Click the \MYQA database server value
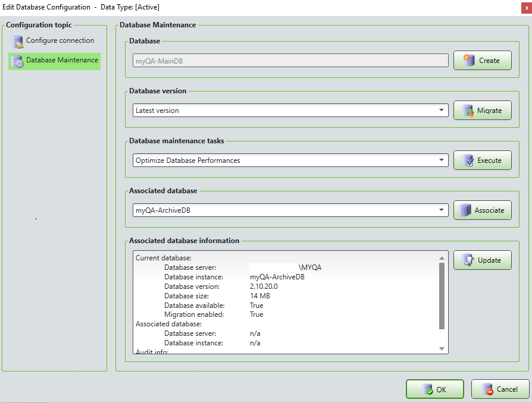 pos(310,267)
